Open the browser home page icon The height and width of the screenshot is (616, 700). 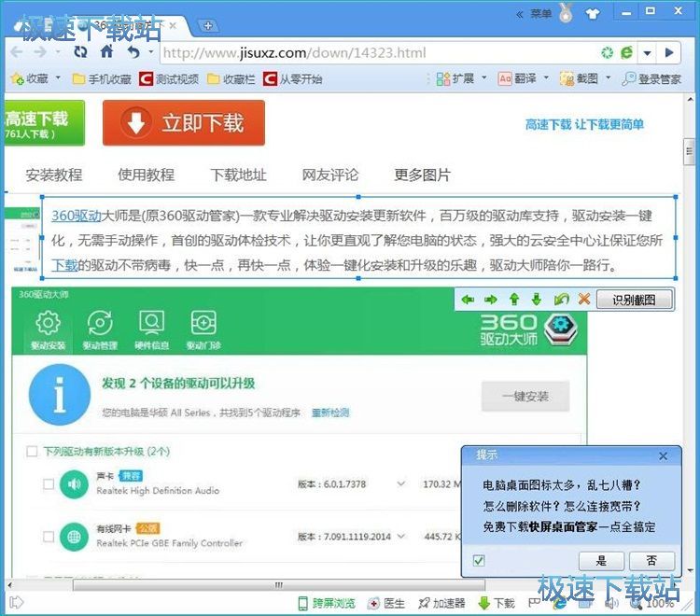[106, 51]
